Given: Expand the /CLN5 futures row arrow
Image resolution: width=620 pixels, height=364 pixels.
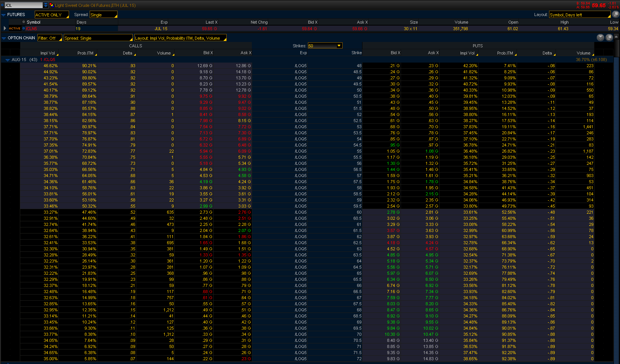Looking at the screenshot, I should pos(5,29).
